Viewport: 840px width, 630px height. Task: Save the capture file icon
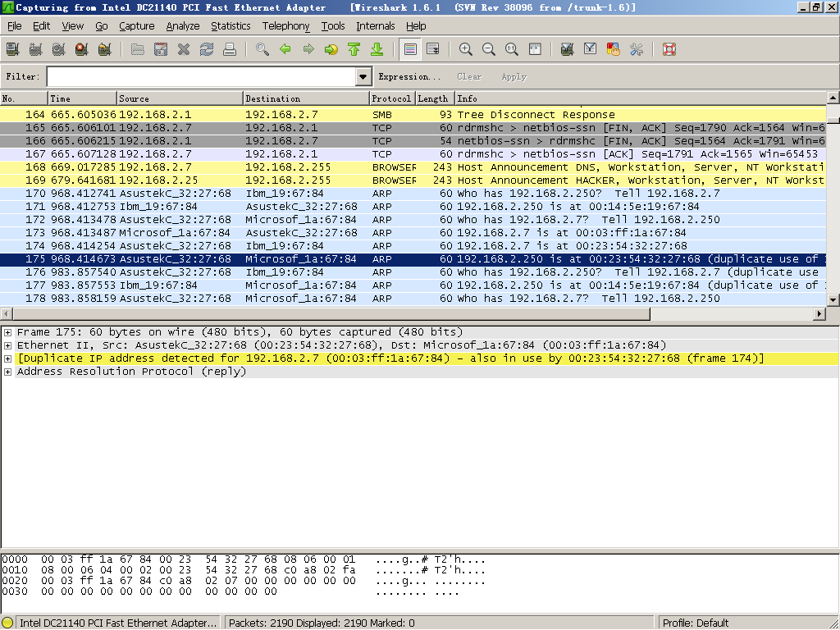(161, 49)
